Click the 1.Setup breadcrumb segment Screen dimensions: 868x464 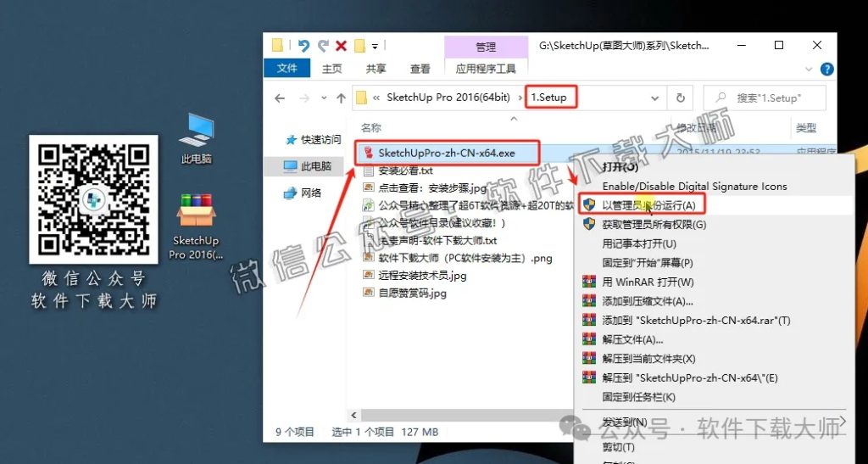549,98
